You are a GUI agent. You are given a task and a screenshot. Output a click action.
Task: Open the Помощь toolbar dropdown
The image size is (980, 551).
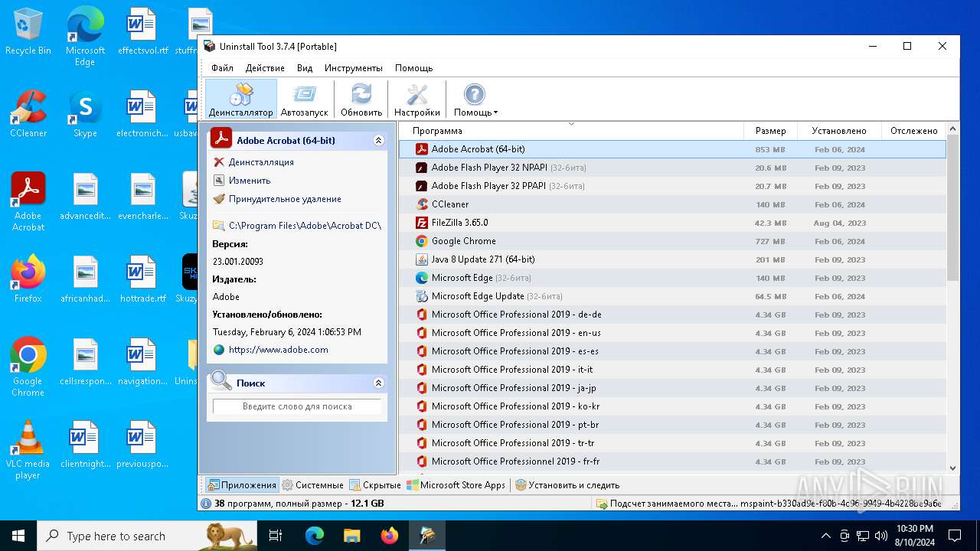pyautogui.click(x=475, y=99)
